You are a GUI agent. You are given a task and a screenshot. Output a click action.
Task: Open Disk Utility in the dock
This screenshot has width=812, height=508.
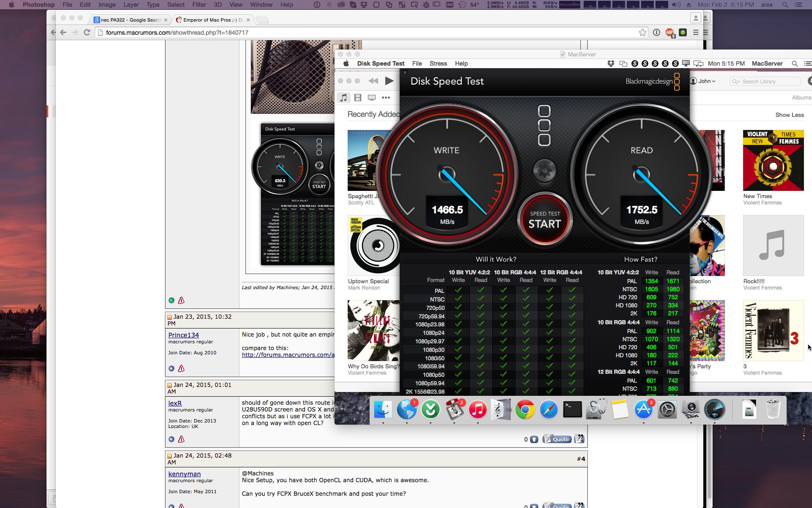(x=596, y=410)
